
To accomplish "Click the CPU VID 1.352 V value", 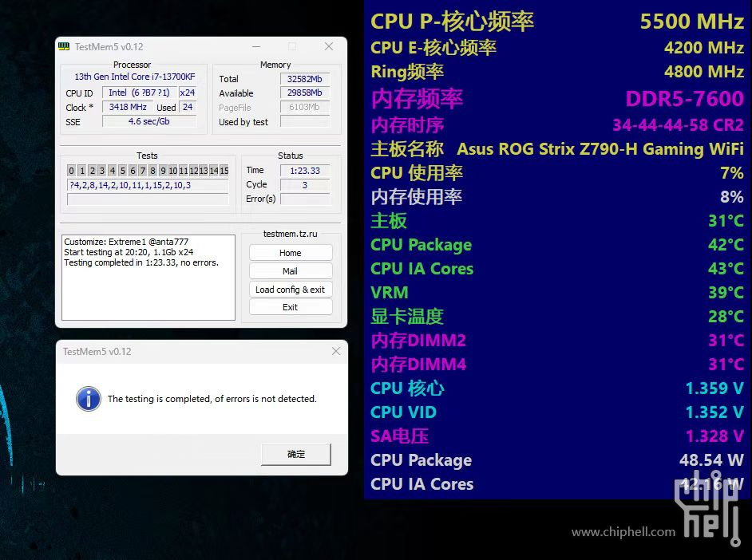I will pyautogui.click(x=714, y=412).
